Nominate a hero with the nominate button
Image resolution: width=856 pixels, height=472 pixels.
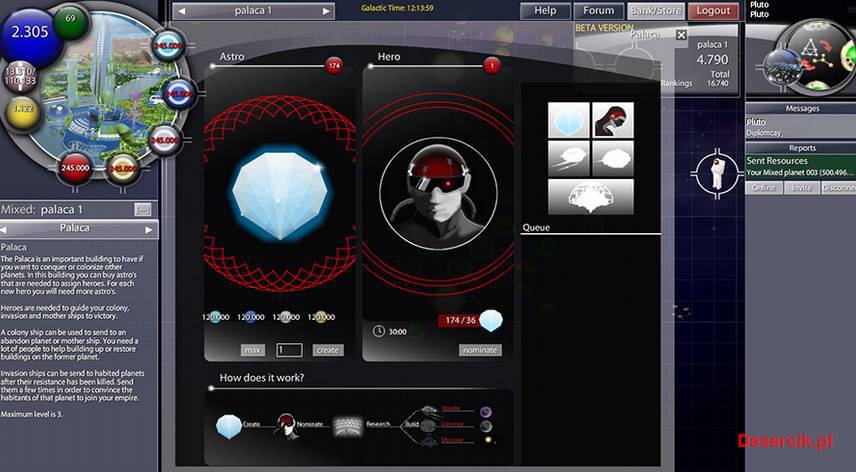pos(480,350)
